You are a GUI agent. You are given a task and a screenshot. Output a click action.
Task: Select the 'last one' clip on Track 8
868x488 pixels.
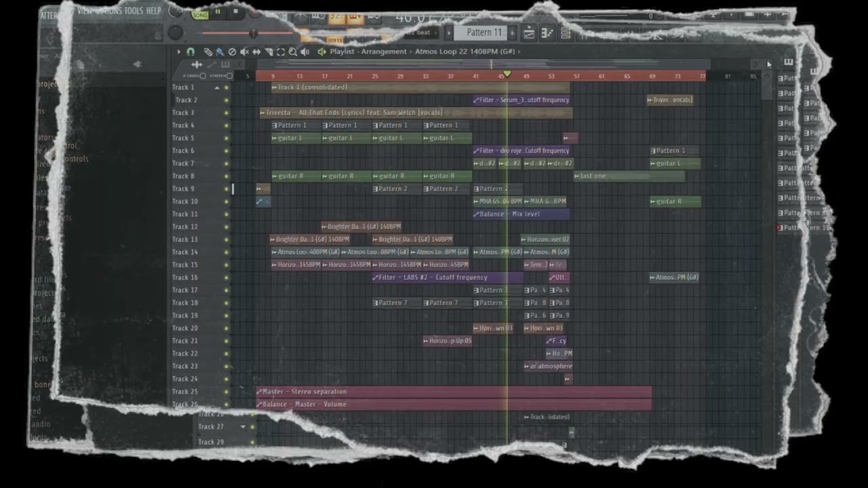click(x=629, y=176)
